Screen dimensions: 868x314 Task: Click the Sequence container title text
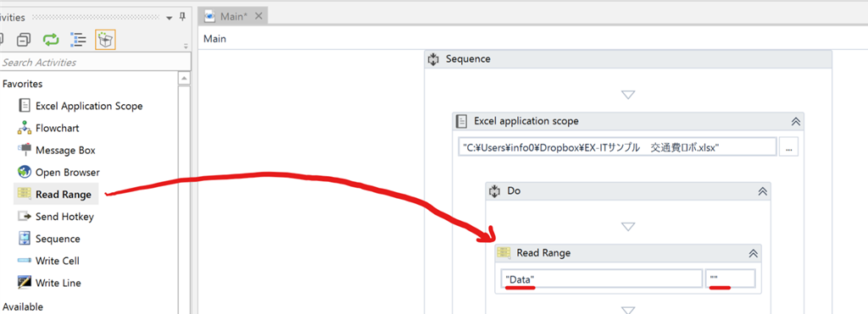pos(468,58)
